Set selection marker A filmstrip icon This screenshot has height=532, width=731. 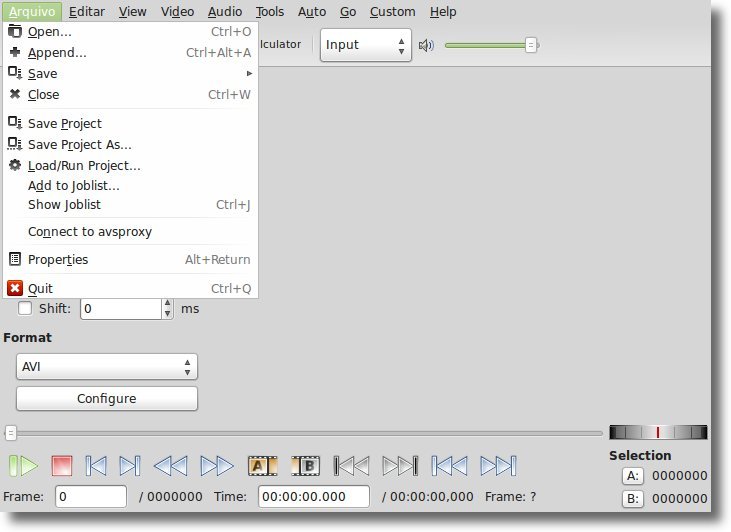[x=262, y=466]
